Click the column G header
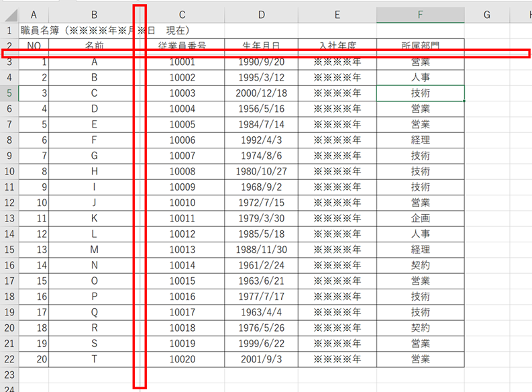This screenshot has width=532, height=392. [486, 15]
